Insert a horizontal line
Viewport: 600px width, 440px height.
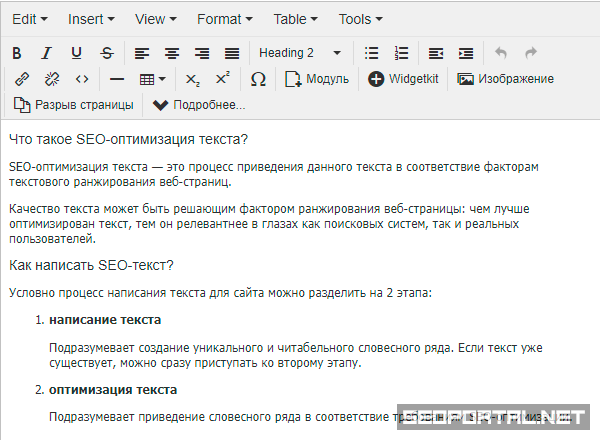tap(117, 79)
